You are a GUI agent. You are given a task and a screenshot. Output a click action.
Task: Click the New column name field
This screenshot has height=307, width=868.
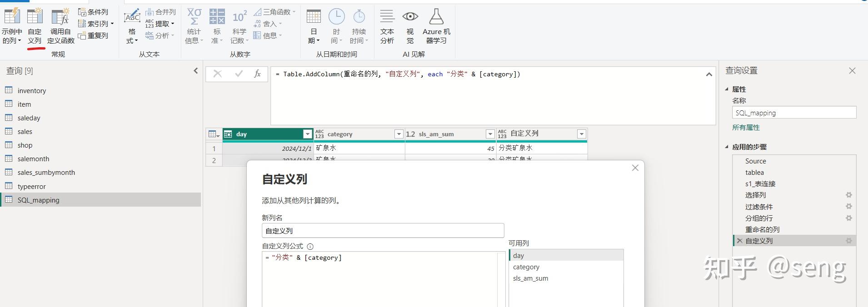coord(383,231)
